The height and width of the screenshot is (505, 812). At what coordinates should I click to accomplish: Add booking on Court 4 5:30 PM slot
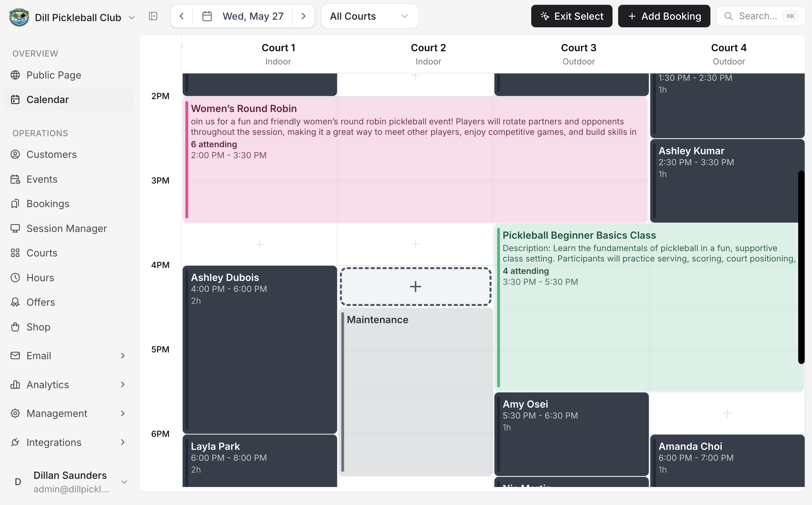(x=727, y=414)
